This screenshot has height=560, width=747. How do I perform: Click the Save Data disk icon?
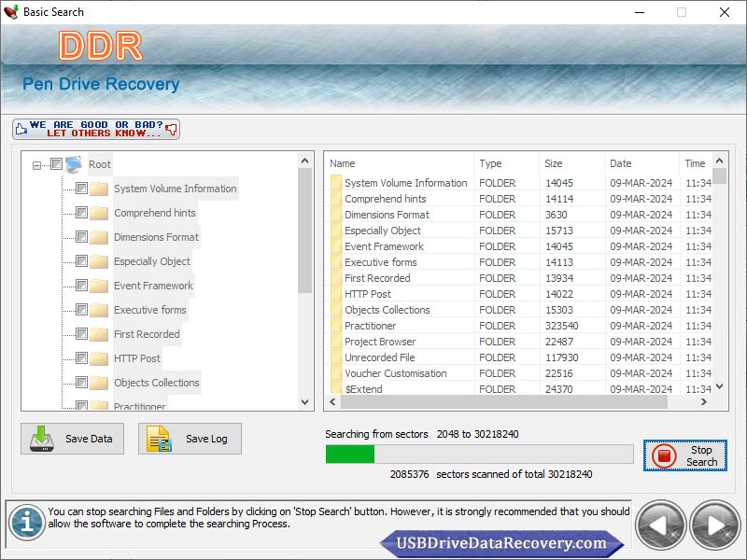click(42, 439)
